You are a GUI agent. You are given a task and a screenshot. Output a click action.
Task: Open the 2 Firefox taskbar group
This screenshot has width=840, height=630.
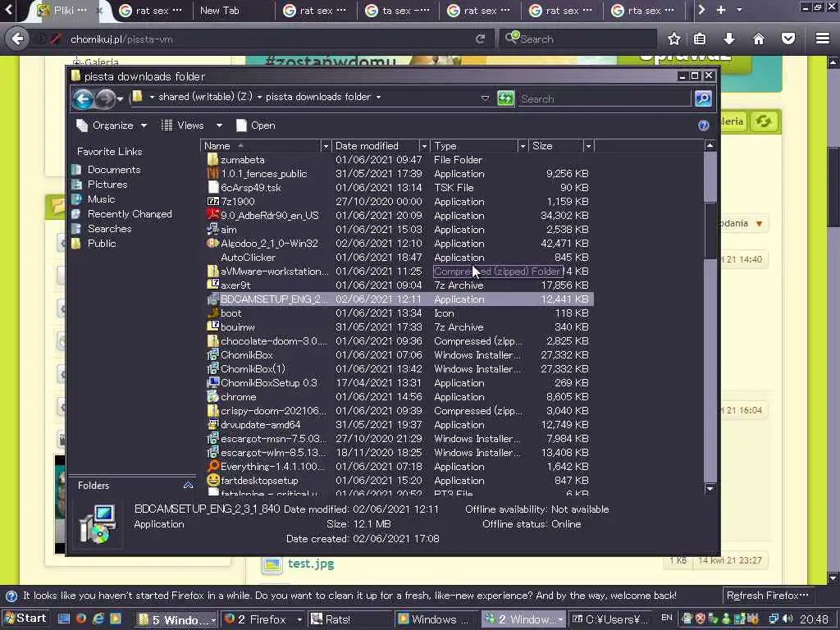pyautogui.click(x=262, y=619)
